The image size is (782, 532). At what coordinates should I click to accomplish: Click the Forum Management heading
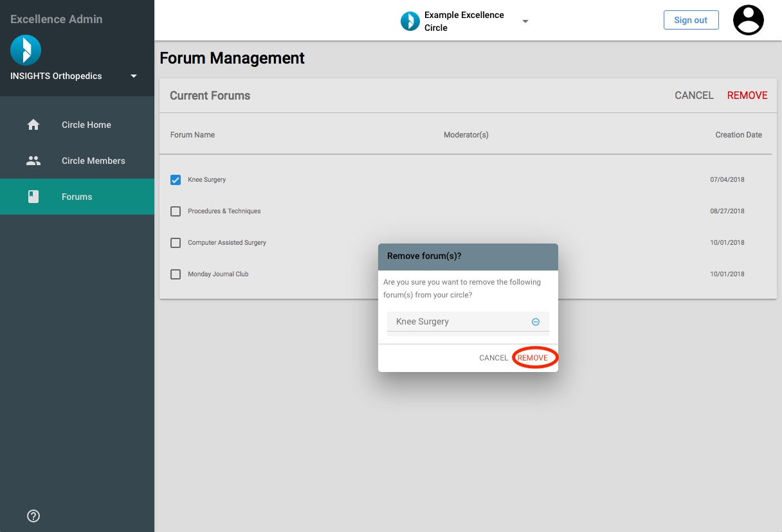point(232,58)
